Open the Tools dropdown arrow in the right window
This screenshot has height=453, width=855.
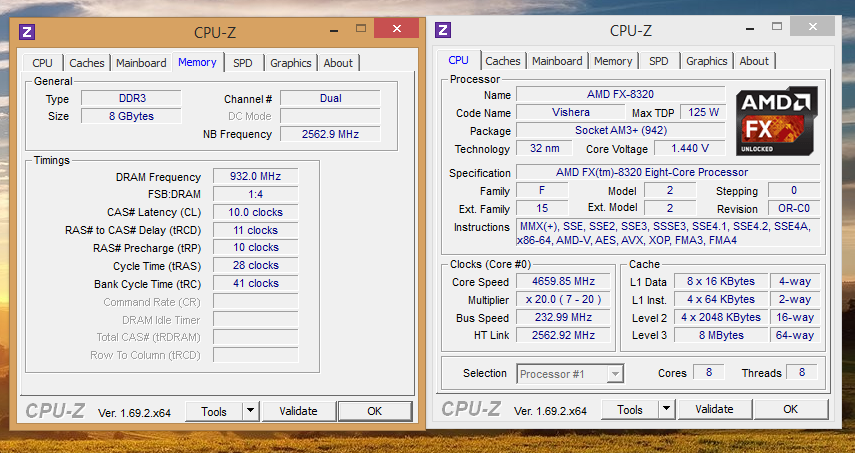point(666,409)
